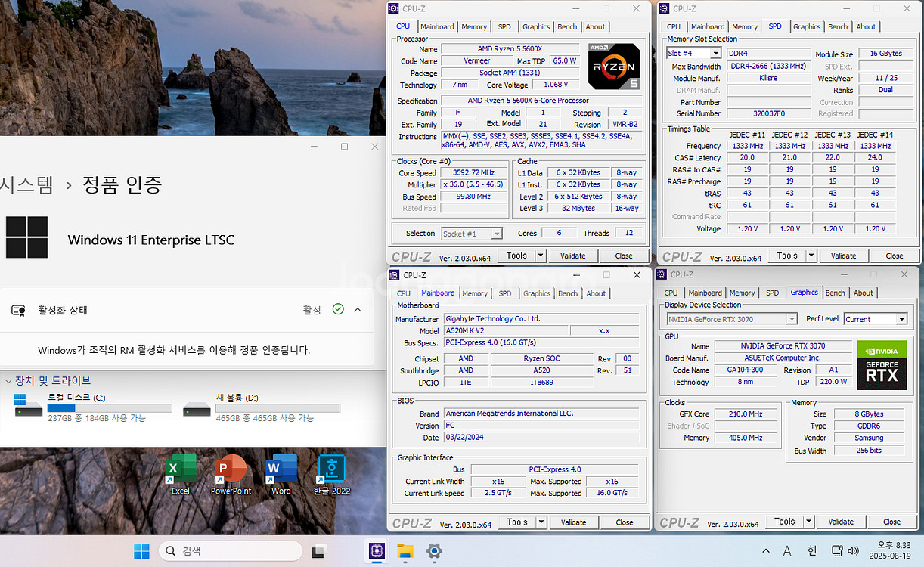Select the CPU tab in the Mainboard window
This screenshot has width=924, height=567.
tap(404, 293)
